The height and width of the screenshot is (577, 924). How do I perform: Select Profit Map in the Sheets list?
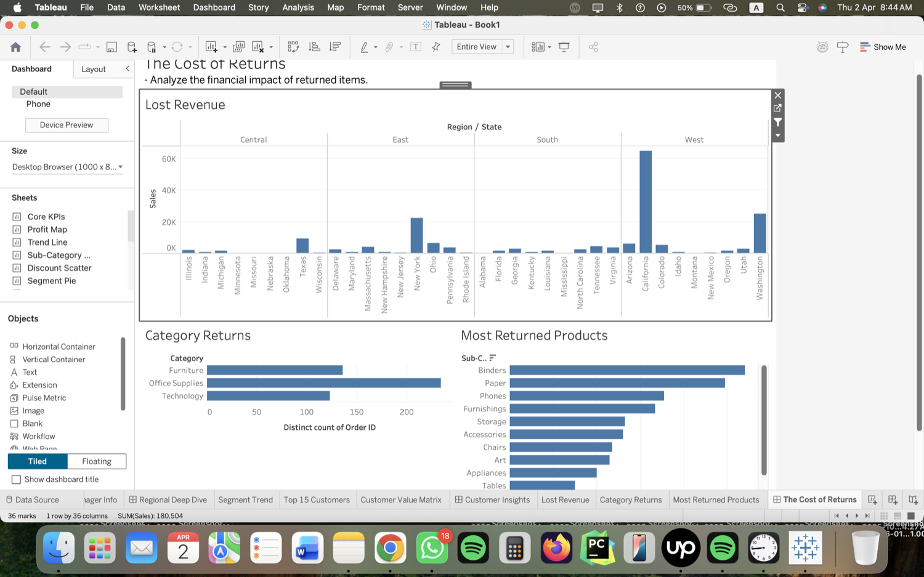point(47,229)
